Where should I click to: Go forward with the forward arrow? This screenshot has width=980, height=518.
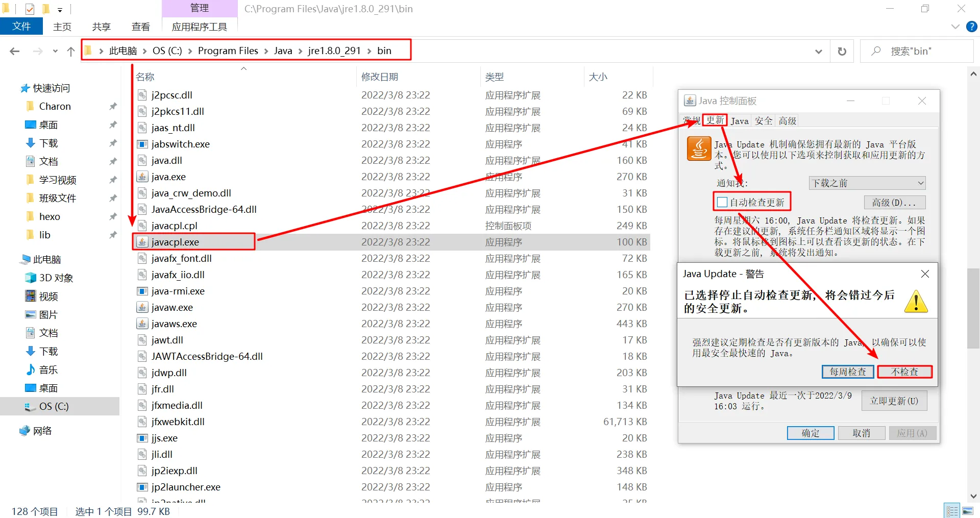coord(38,51)
